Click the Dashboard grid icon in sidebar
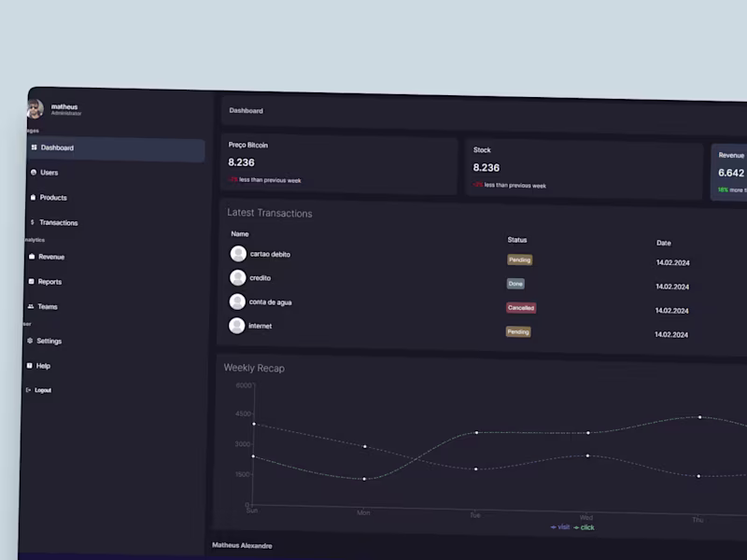This screenshot has width=747, height=560. pyautogui.click(x=34, y=147)
